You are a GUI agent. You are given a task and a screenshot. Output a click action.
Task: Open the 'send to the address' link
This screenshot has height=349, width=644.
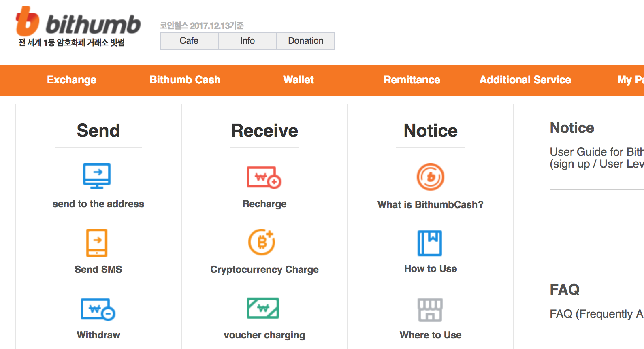click(98, 204)
